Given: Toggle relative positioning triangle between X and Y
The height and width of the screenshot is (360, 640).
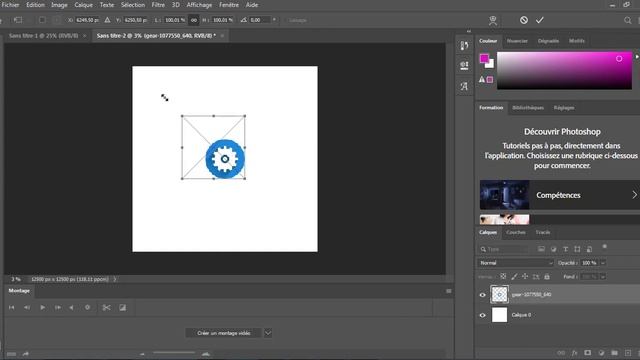Looking at the screenshot, I should coord(107,20).
